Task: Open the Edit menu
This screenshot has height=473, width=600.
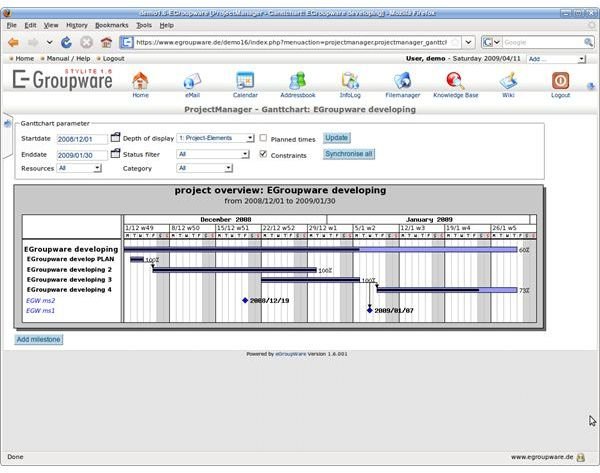Action: pyautogui.click(x=30, y=25)
